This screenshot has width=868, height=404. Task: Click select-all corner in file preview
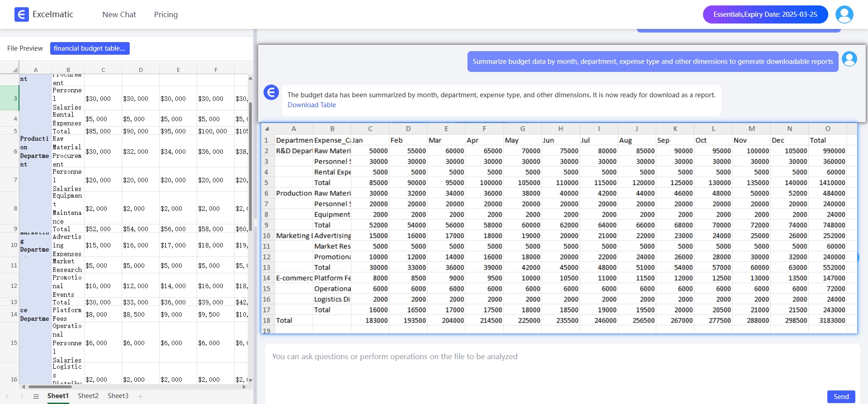tap(15, 70)
